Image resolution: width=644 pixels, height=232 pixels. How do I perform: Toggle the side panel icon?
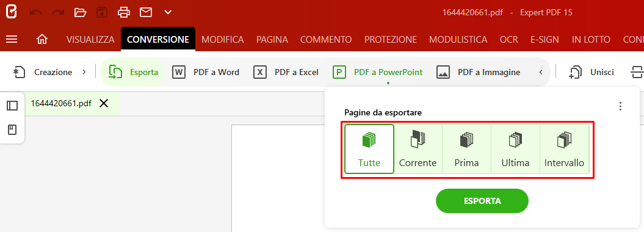click(x=12, y=106)
